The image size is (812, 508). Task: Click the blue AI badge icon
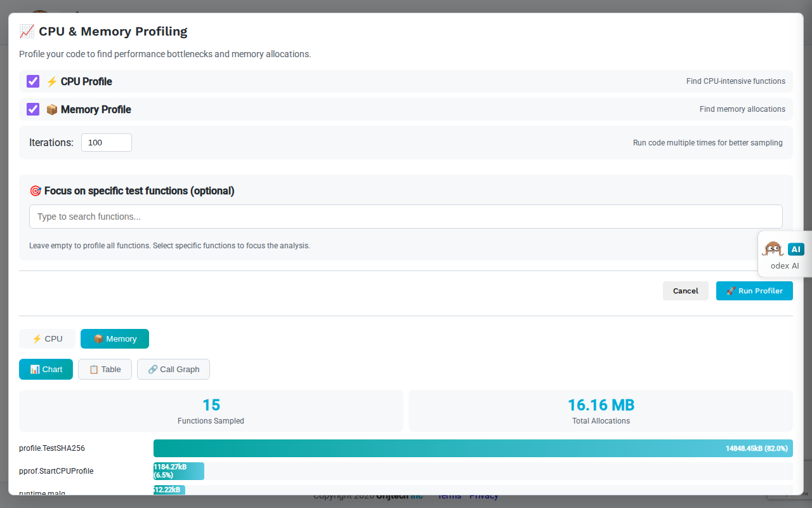coord(796,249)
